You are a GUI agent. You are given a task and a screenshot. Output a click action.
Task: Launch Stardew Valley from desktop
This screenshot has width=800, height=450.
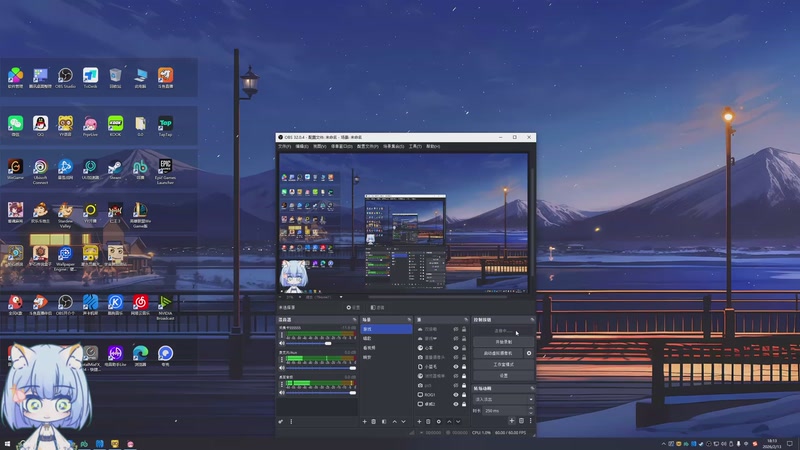[65, 215]
